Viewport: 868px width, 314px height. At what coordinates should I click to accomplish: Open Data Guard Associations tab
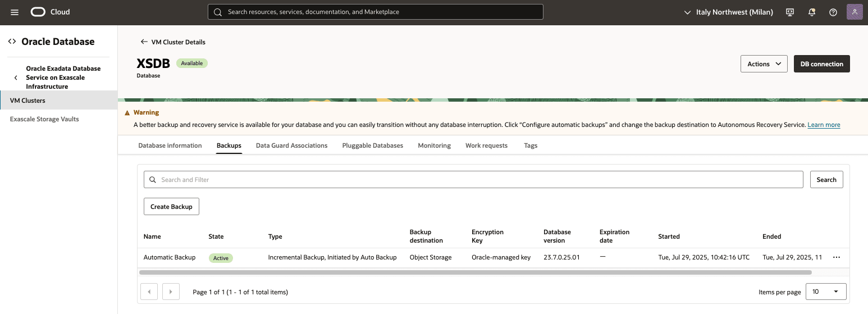pos(291,145)
